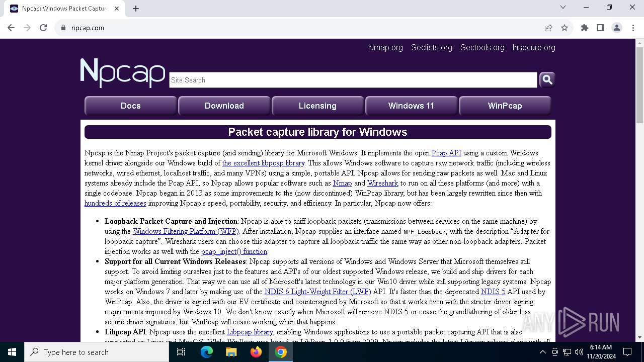Click the taskbar clock showing 6:14 AM
Viewport: 644px width, 362px height.
tap(601, 352)
